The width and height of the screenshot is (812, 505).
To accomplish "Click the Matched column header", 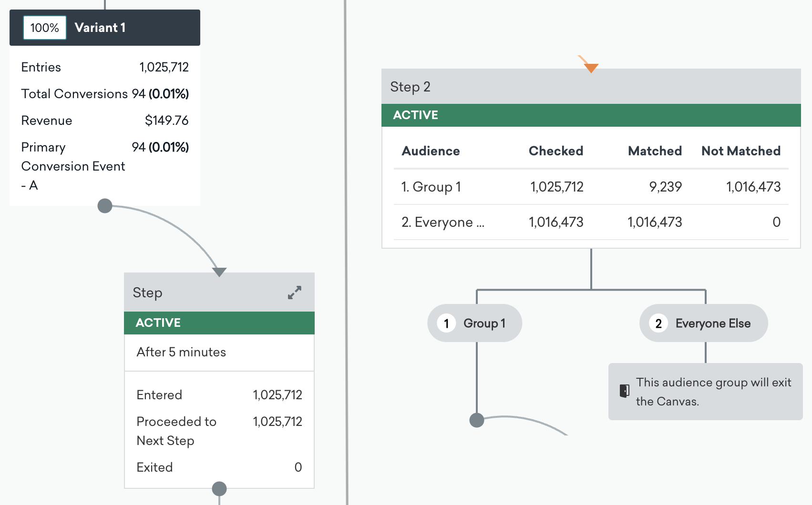I will pos(654,151).
